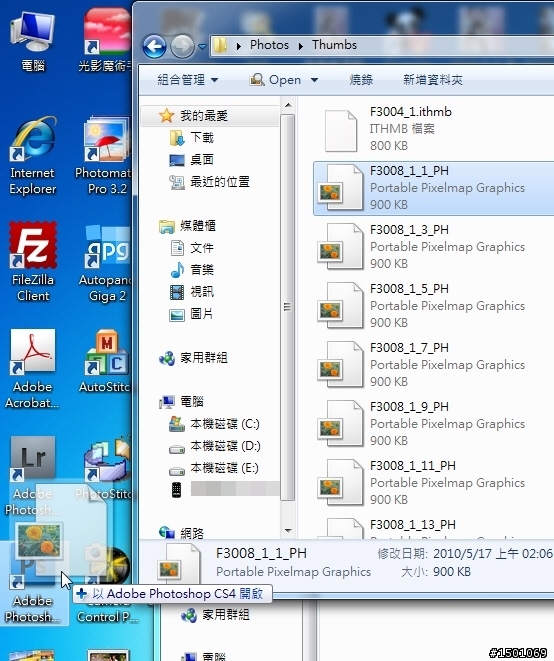
Task: Click the folder icon in address bar
Action: (220, 45)
